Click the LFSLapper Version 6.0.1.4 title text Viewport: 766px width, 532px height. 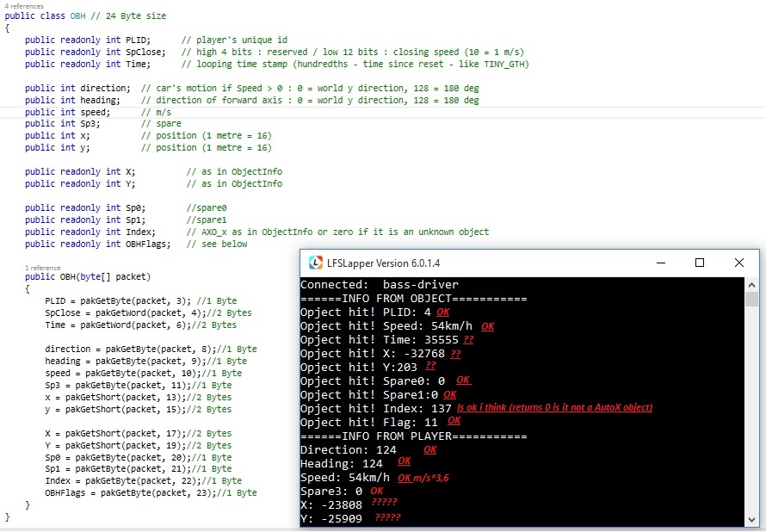coord(384,263)
